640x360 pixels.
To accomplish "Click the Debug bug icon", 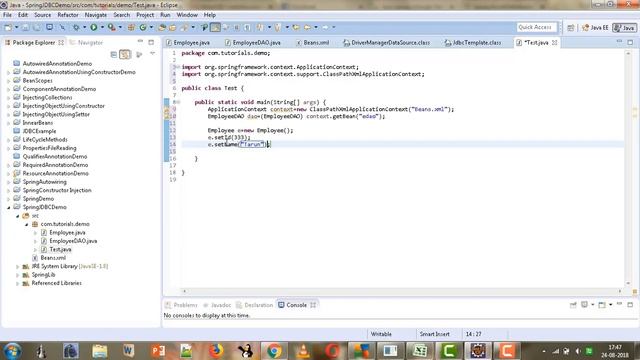I will 76,27.
